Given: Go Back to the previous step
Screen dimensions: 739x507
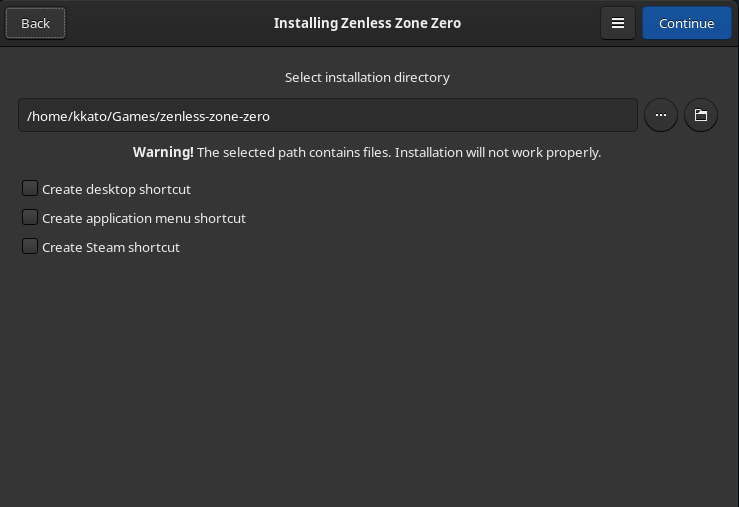Looking at the screenshot, I should pos(35,23).
